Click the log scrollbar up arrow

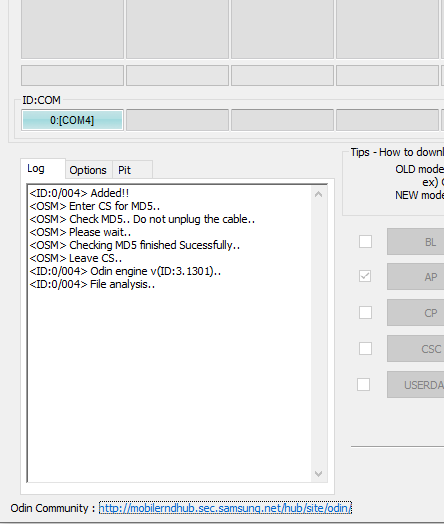click(x=318, y=194)
